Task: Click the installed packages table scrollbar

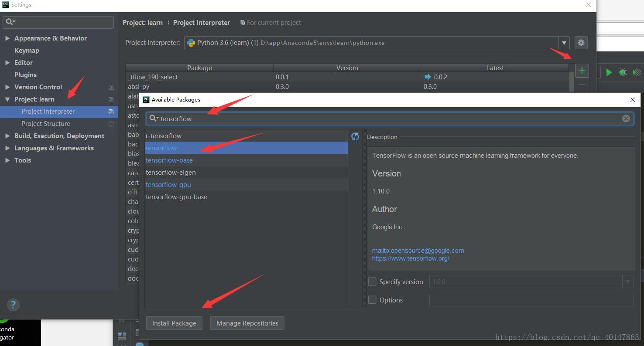Action: point(571,82)
